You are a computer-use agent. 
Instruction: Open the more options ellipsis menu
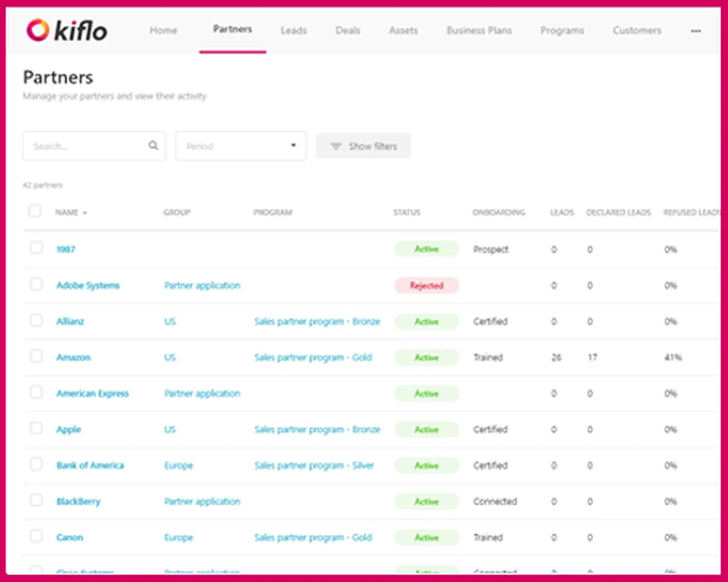click(696, 31)
